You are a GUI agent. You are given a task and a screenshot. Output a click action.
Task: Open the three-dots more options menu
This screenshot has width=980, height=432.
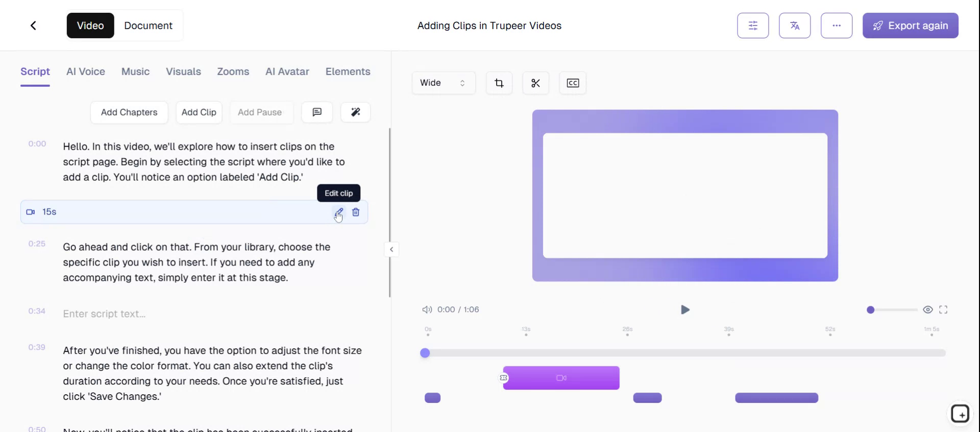(x=837, y=26)
